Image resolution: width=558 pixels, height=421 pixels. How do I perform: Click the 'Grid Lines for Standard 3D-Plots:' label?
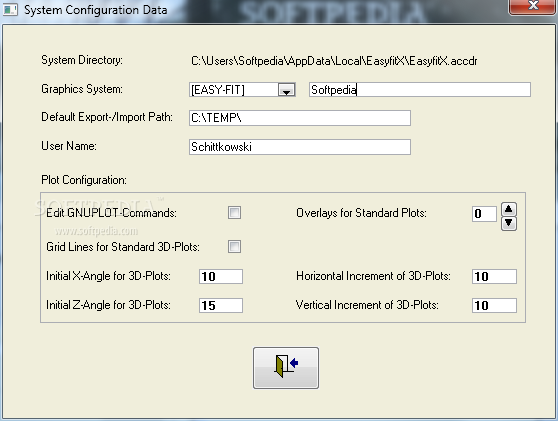[123, 247]
